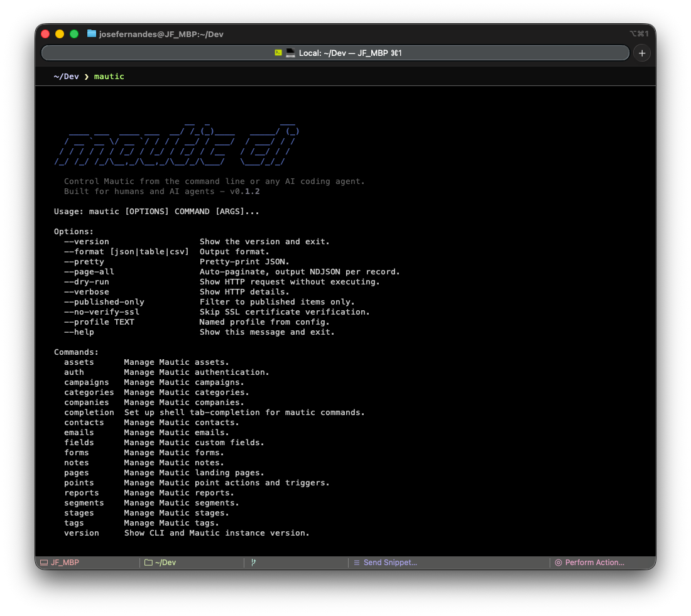Click the '--help' option text
Screen dimensions: 691x616
click(79, 332)
